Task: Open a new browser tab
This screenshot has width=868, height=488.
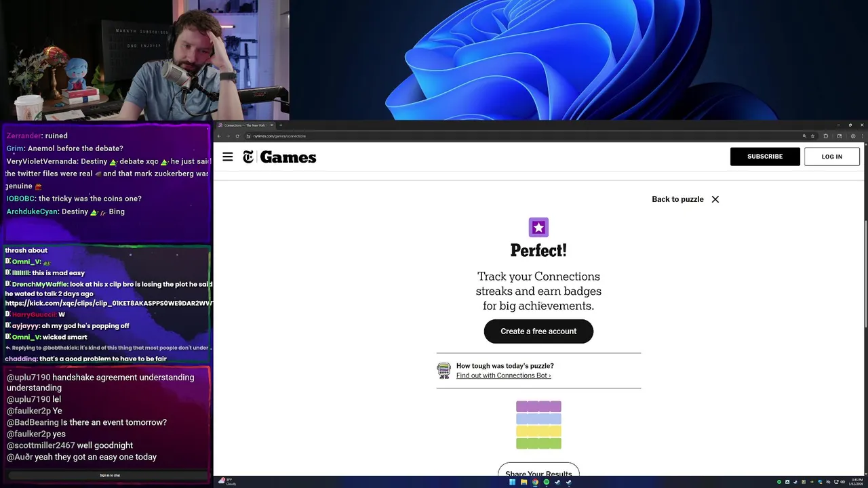Action: tap(281, 125)
